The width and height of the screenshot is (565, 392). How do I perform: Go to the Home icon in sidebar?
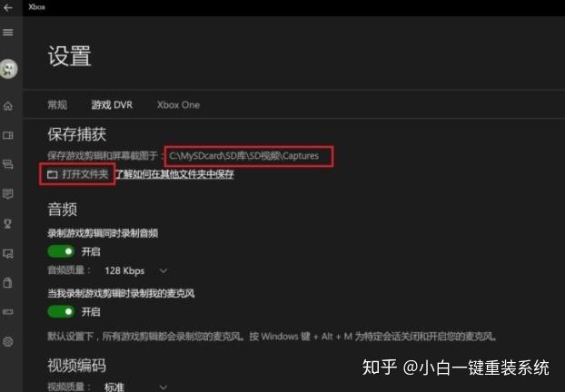[8, 106]
